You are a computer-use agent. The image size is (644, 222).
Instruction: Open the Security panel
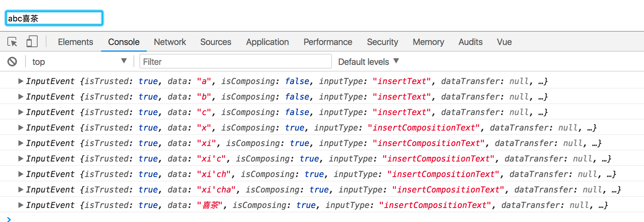(x=382, y=42)
